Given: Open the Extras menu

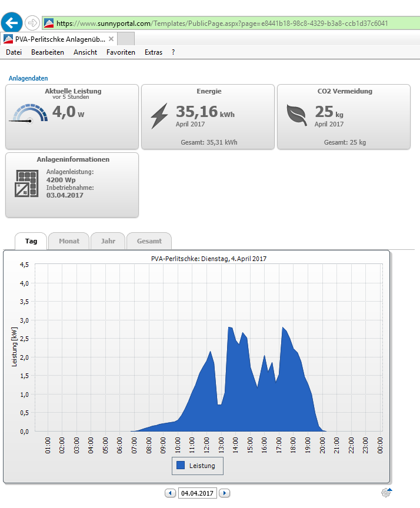Looking at the screenshot, I should click(154, 52).
